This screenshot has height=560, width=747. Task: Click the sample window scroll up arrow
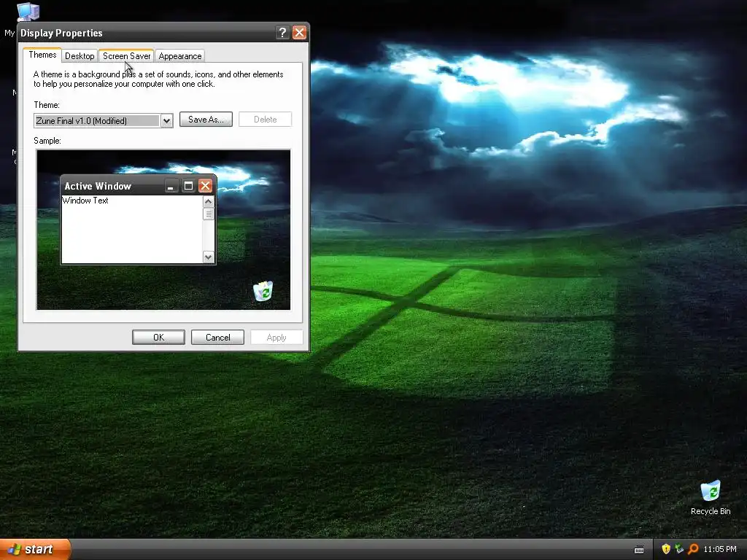pos(208,202)
